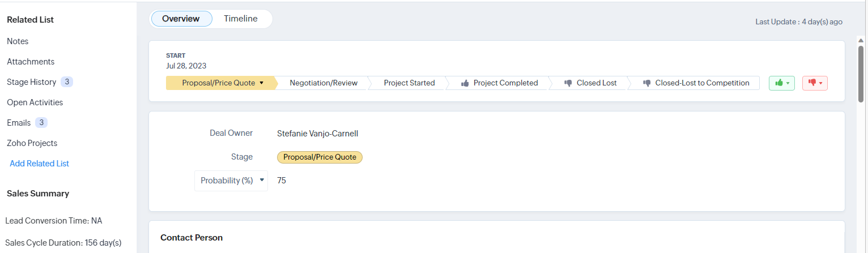Click thumbs-down icon on Closed Lost
This screenshot has height=253, width=868.
(x=568, y=83)
